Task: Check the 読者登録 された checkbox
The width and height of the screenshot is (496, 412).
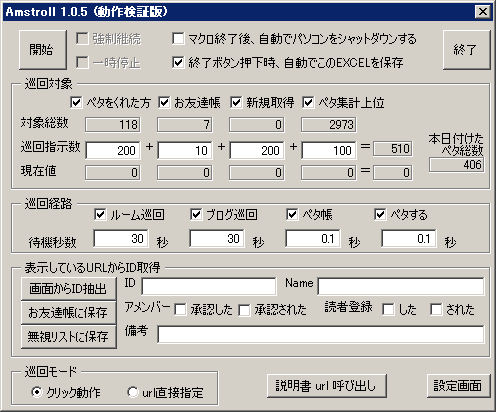Action: [x=436, y=310]
